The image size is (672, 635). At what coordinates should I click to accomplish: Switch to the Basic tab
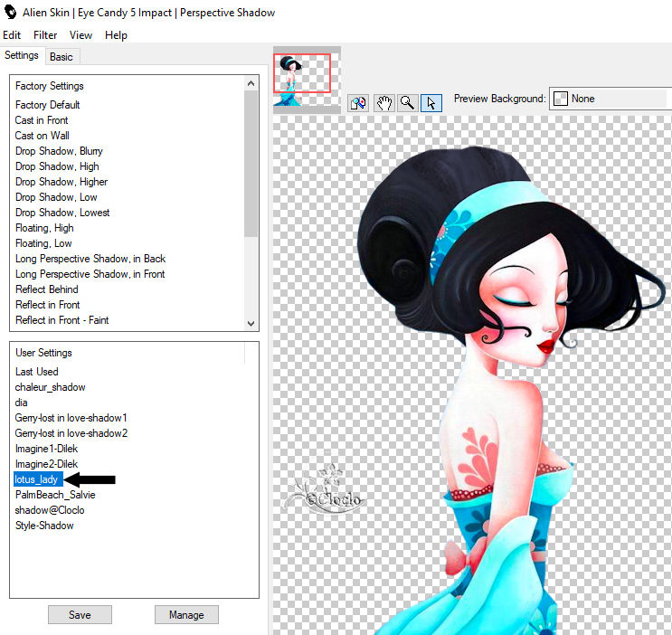coord(62,57)
